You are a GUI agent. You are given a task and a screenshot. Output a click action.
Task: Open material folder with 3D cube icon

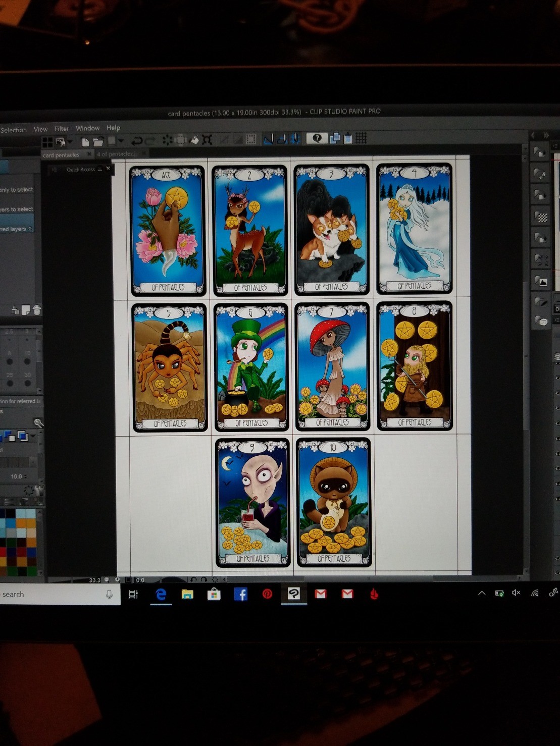coord(542,320)
